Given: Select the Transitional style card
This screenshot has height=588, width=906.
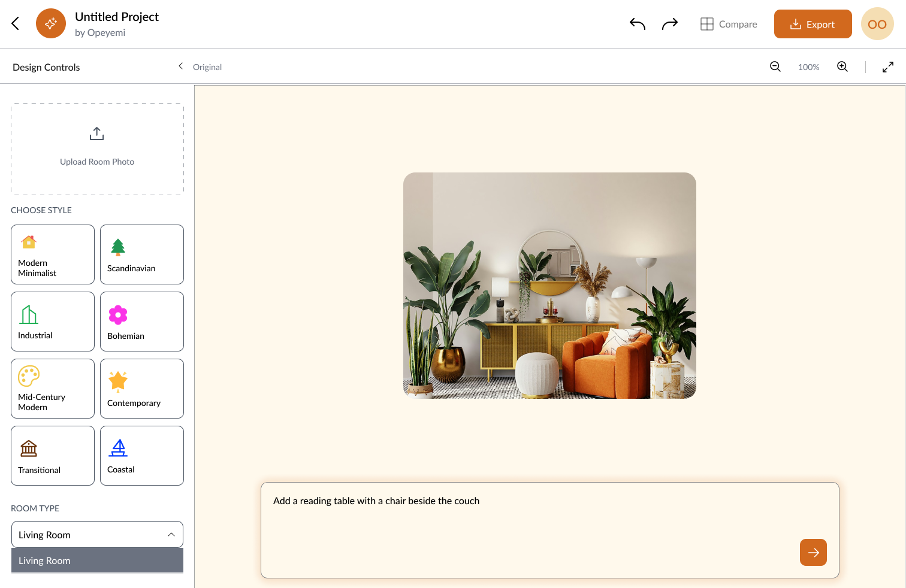Looking at the screenshot, I should (53, 456).
